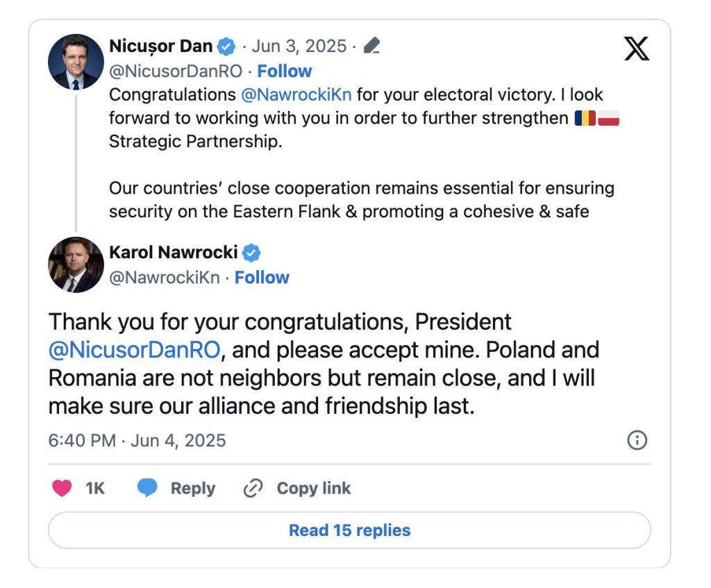Open the tweet info circle icon
Image resolution: width=711 pixels, height=588 pixels.
point(637,440)
